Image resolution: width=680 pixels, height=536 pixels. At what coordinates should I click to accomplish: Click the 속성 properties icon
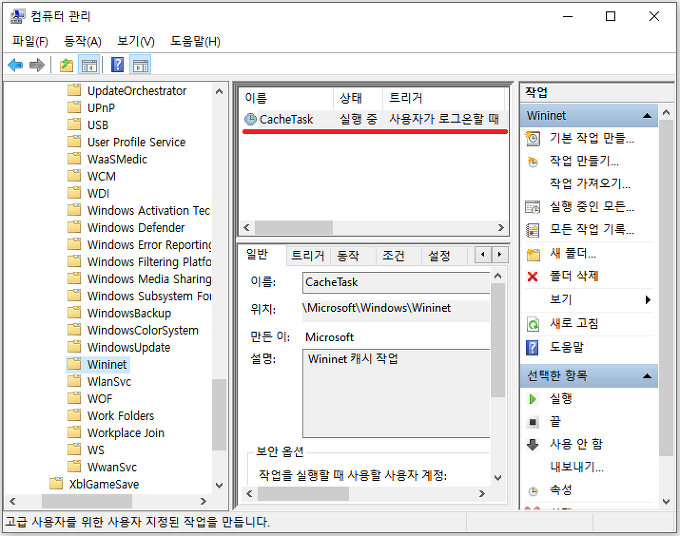pos(533,491)
